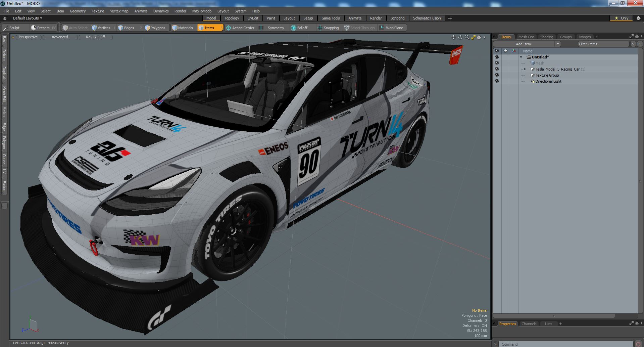Image resolution: width=644 pixels, height=347 pixels.
Task: Click the record icon beside Command field
Action: (638, 344)
